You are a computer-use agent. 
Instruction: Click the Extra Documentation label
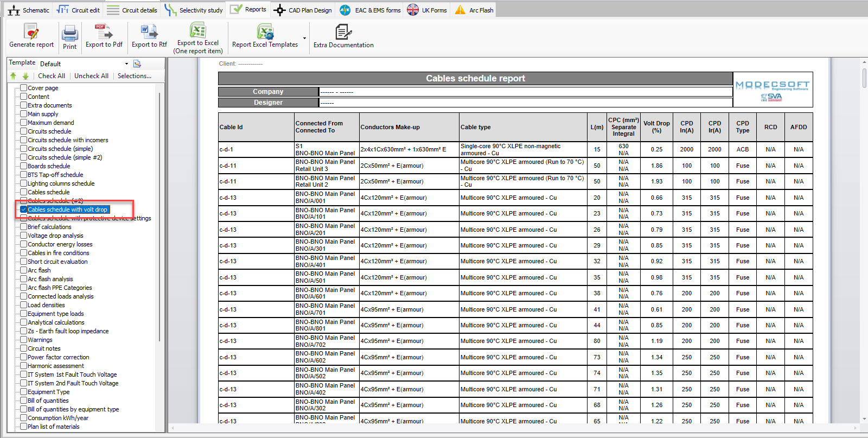click(343, 45)
